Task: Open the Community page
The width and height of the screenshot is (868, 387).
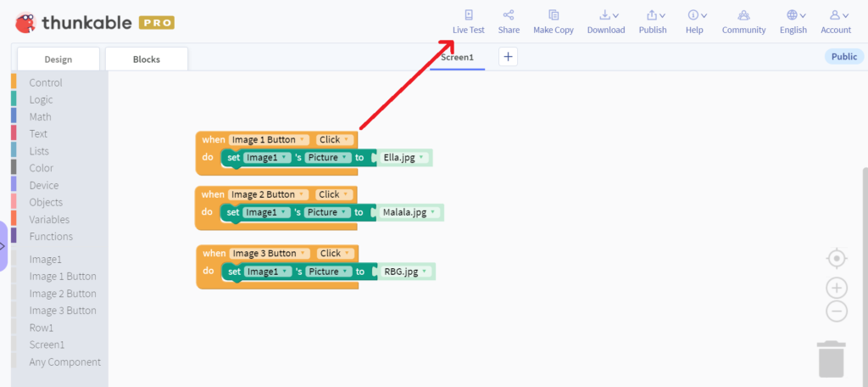Action: coord(744,22)
